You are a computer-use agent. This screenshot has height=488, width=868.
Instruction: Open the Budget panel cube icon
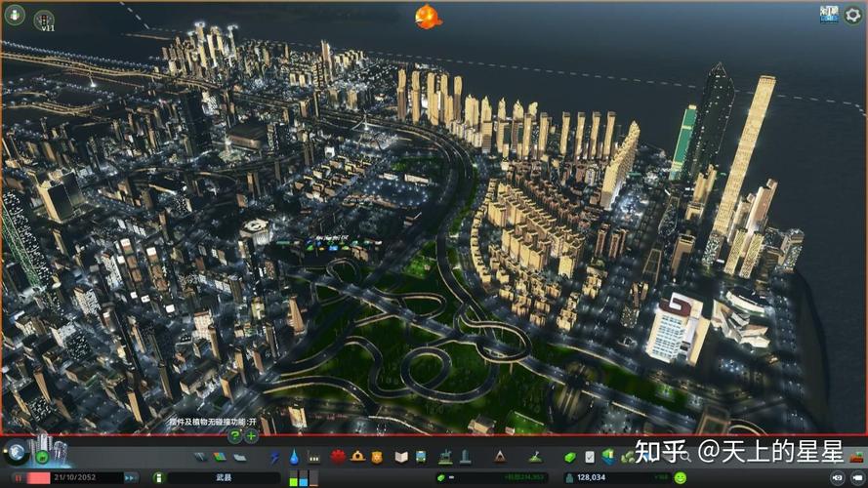click(608, 457)
